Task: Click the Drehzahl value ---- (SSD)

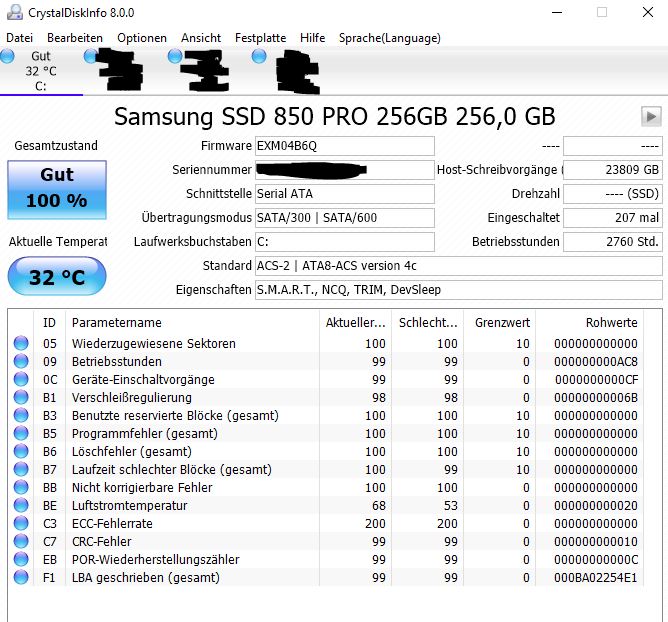Action: (613, 194)
